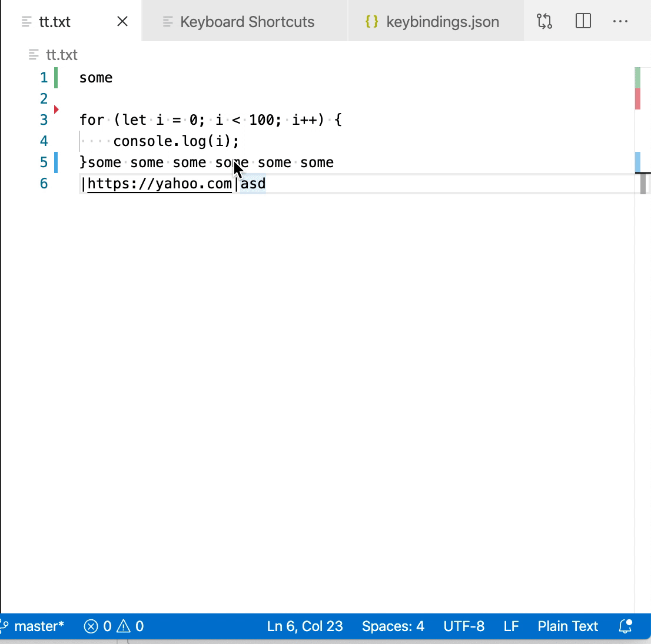Open the UTF-8 encoding selector
This screenshot has width=651, height=644.
tap(464, 626)
